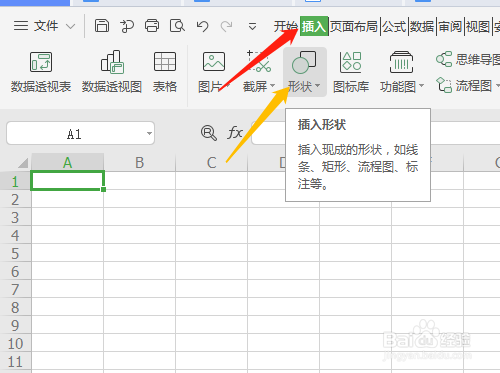This screenshot has width=500, height=373.
Task: Click cell A1
Action: (x=68, y=181)
